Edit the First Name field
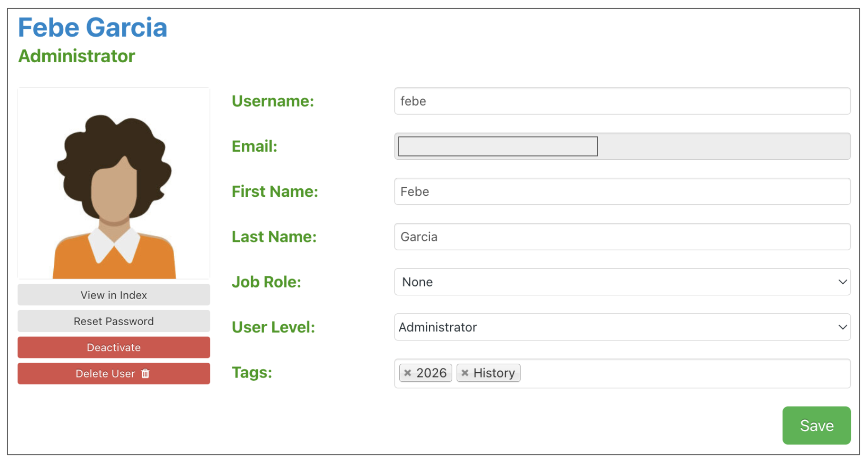 tap(621, 192)
